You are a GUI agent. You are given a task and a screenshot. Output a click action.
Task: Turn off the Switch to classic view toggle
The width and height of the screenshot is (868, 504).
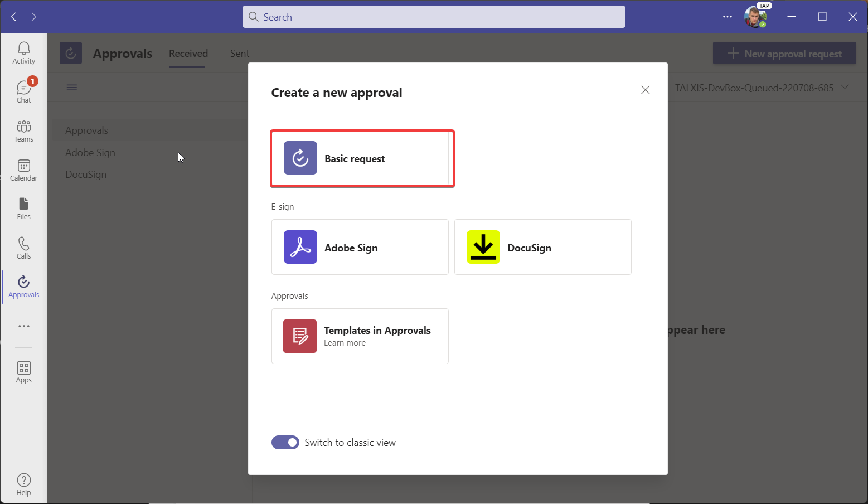click(x=285, y=442)
